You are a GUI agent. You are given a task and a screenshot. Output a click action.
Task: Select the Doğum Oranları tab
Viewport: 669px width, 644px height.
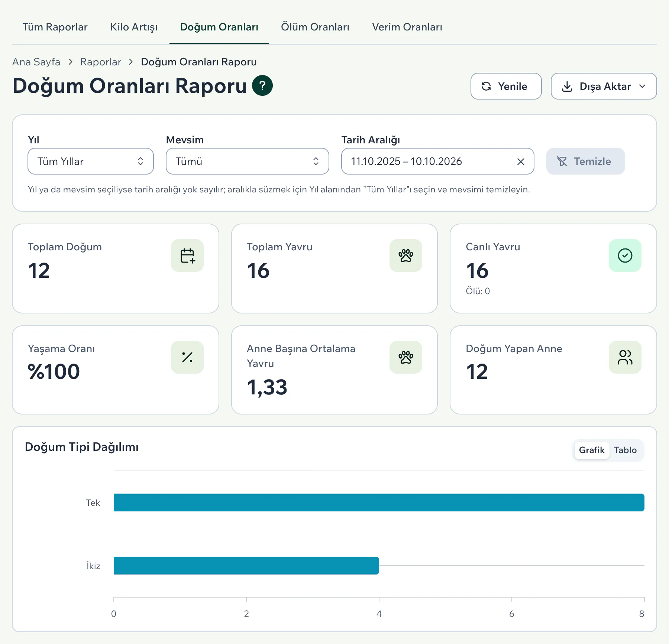pyautogui.click(x=219, y=27)
